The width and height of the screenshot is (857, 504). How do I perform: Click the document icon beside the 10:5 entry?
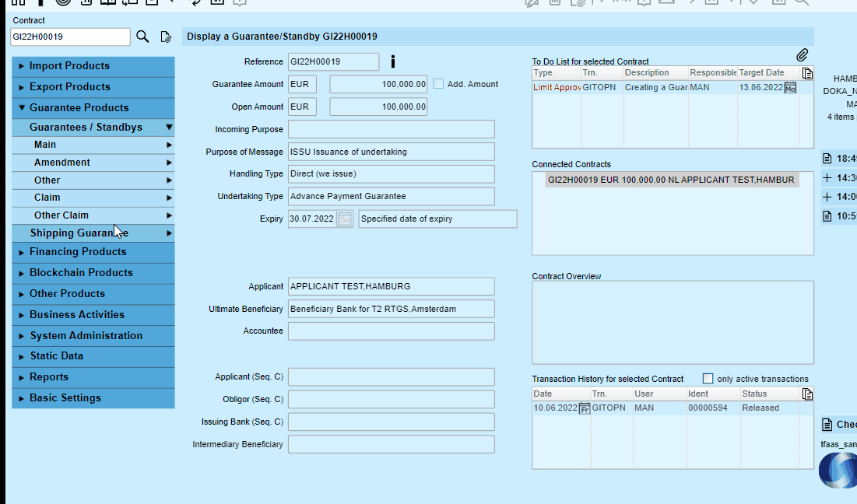coord(827,216)
